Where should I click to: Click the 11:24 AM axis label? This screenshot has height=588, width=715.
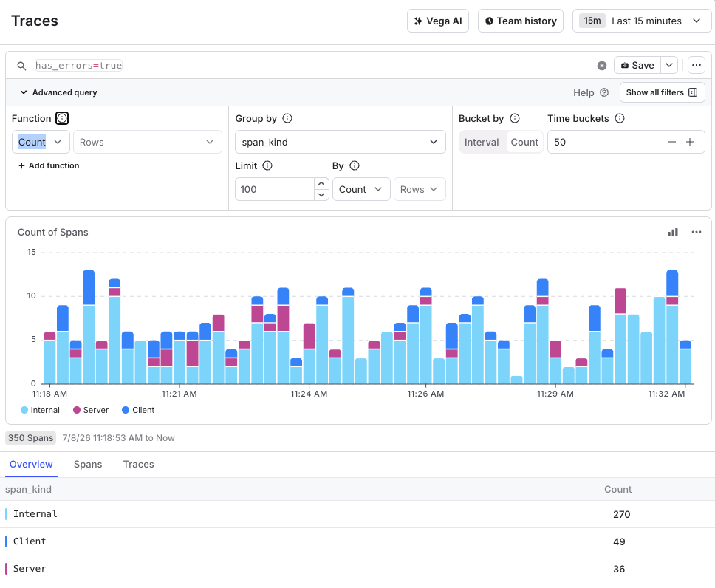(x=309, y=394)
